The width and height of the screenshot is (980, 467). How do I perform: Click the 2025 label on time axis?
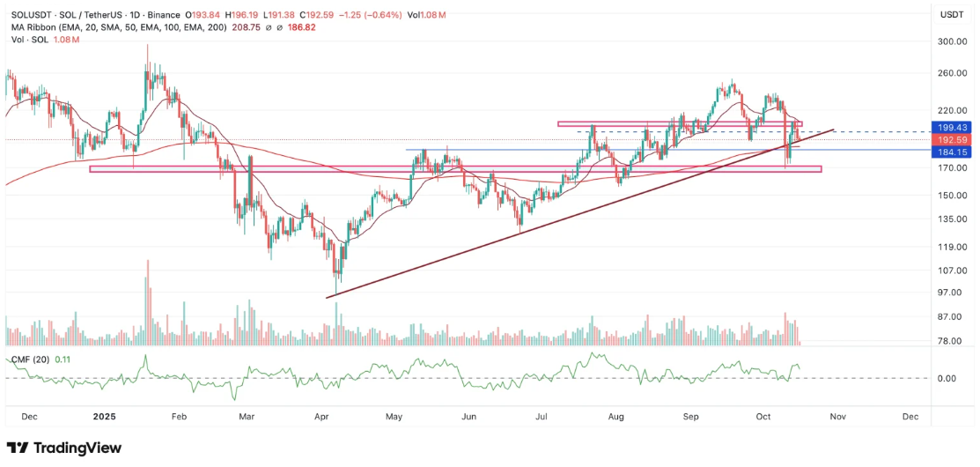pyautogui.click(x=105, y=416)
